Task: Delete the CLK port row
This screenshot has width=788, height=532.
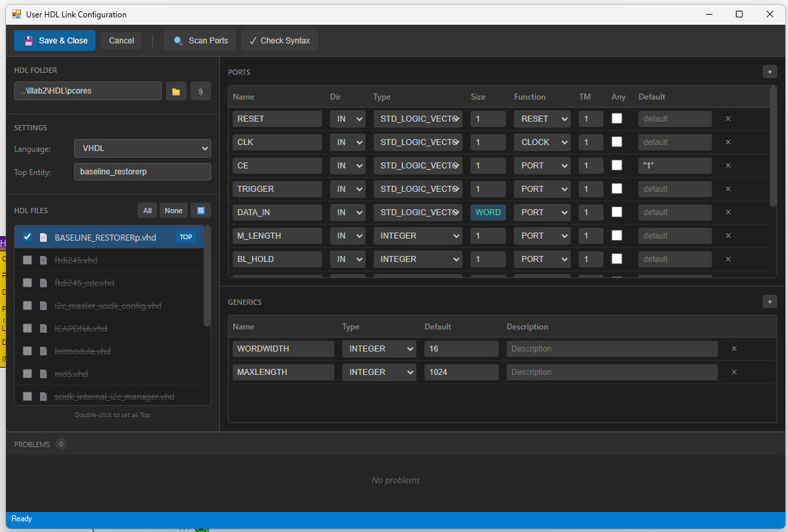Action: pyautogui.click(x=729, y=142)
